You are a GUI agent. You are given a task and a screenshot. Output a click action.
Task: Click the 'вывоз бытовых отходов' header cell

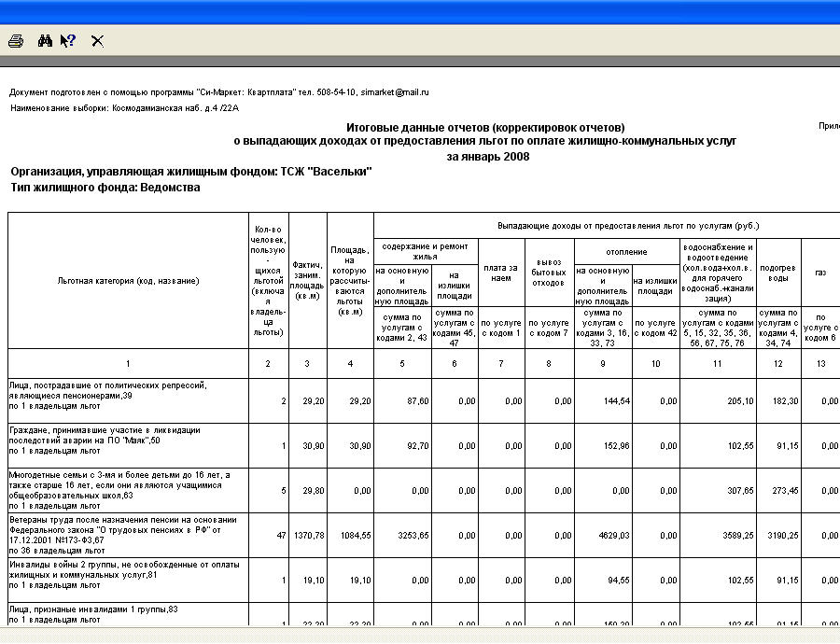(x=549, y=273)
